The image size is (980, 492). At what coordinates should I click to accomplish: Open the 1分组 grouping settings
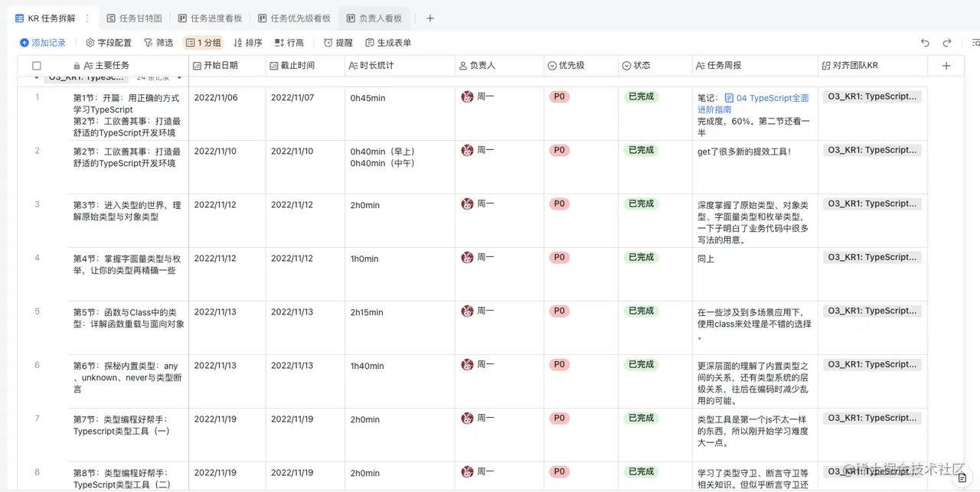[205, 42]
